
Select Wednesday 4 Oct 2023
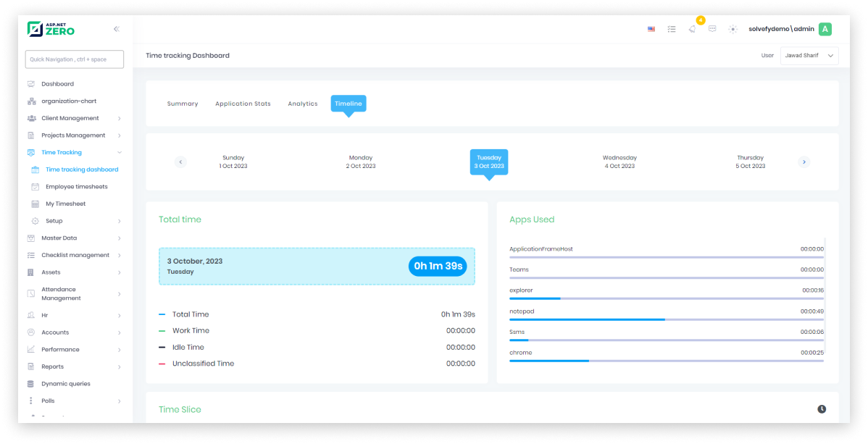click(619, 162)
